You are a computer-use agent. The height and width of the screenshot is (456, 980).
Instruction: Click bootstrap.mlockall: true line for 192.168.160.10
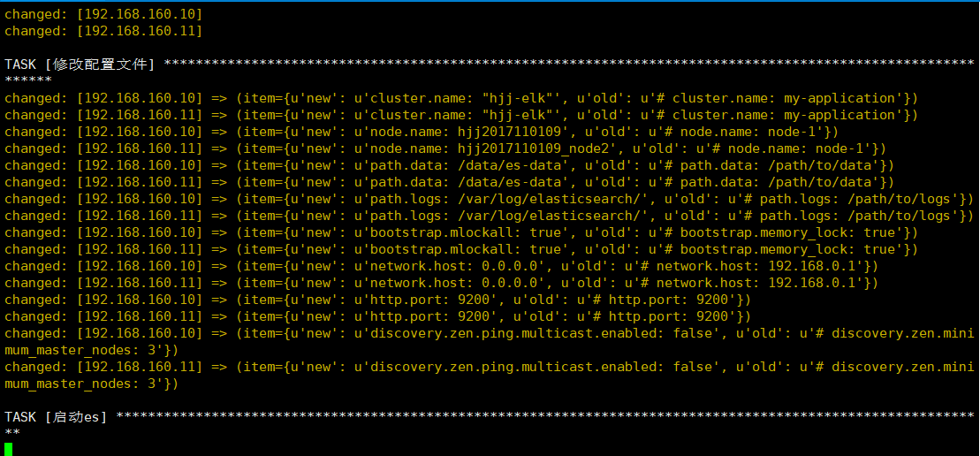461,233
